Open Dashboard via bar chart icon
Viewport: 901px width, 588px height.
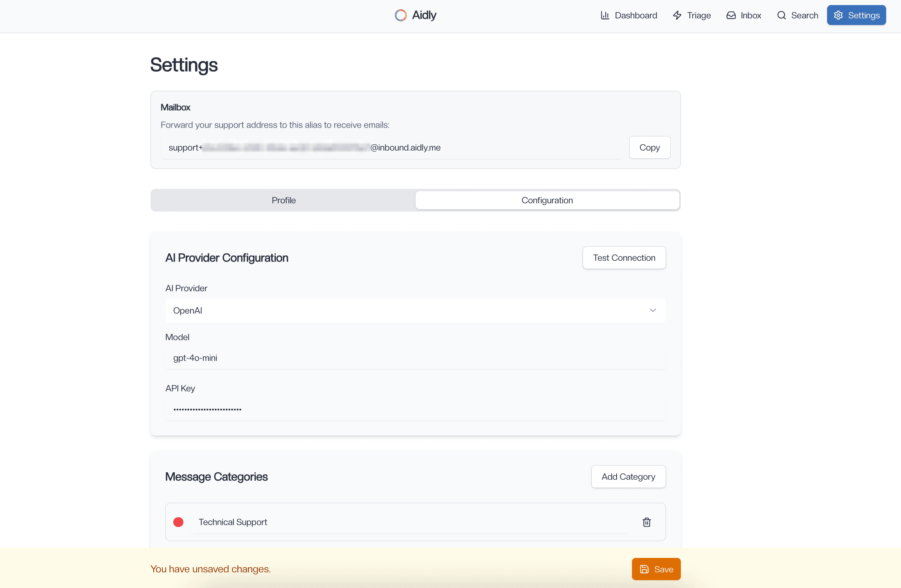click(x=605, y=15)
